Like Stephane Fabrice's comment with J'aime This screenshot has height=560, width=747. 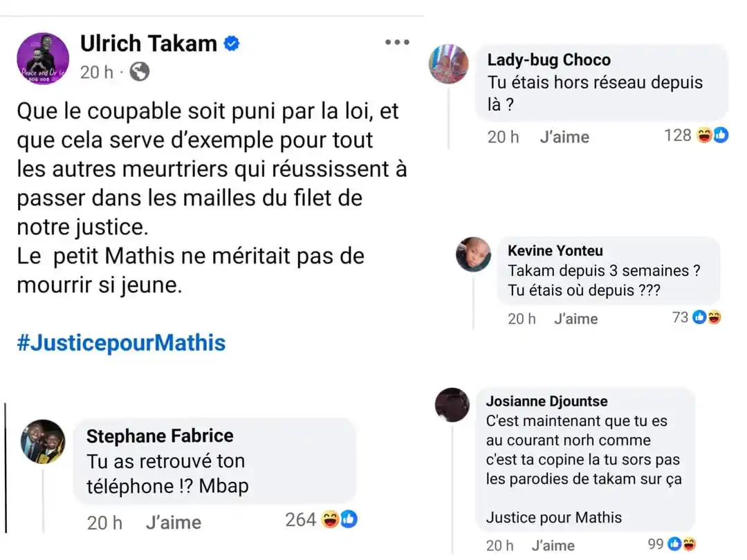click(174, 522)
